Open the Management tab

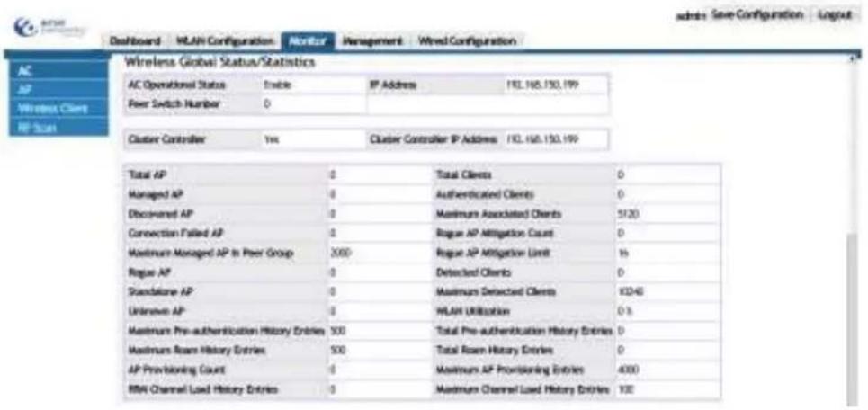pos(372,41)
